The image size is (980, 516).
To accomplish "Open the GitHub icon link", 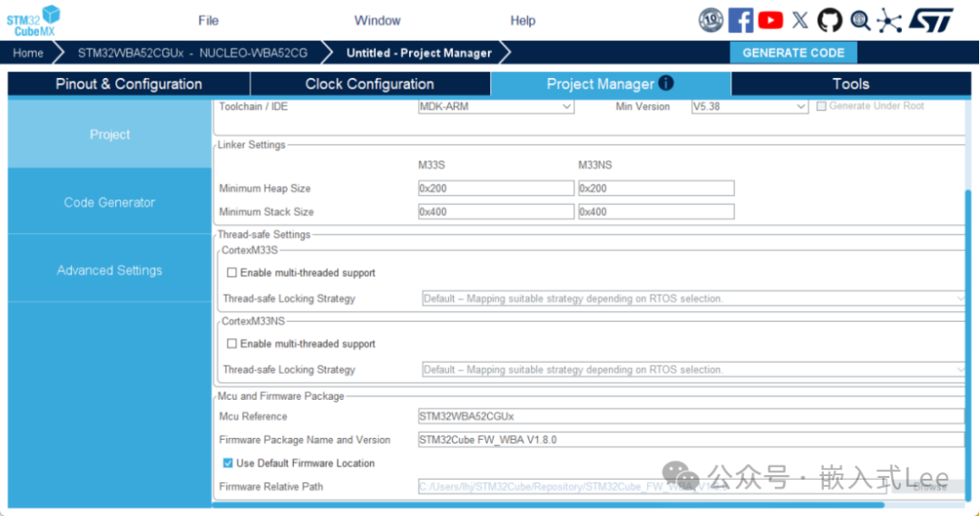I will (x=830, y=20).
